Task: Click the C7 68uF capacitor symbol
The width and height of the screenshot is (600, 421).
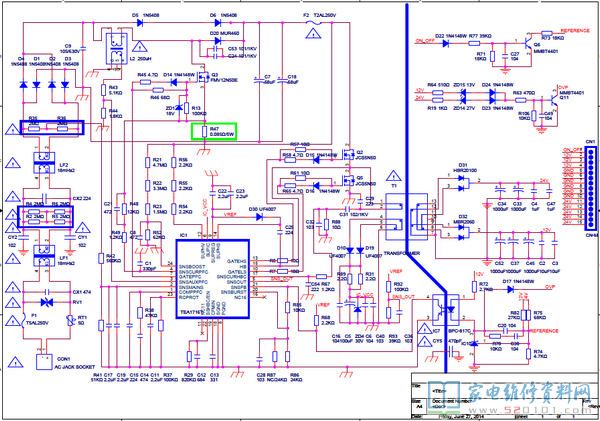Action: click(x=259, y=80)
